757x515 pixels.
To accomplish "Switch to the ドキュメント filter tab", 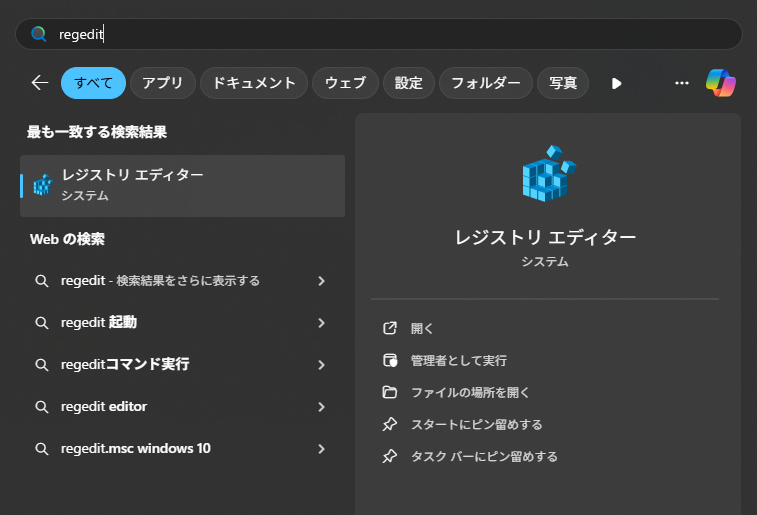I will point(254,83).
